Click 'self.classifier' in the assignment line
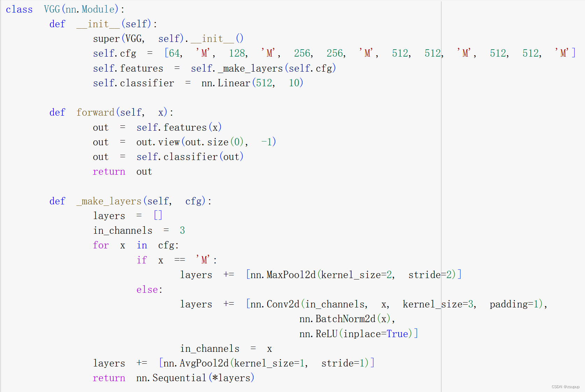This screenshot has height=392, width=585. click(133, 83)
